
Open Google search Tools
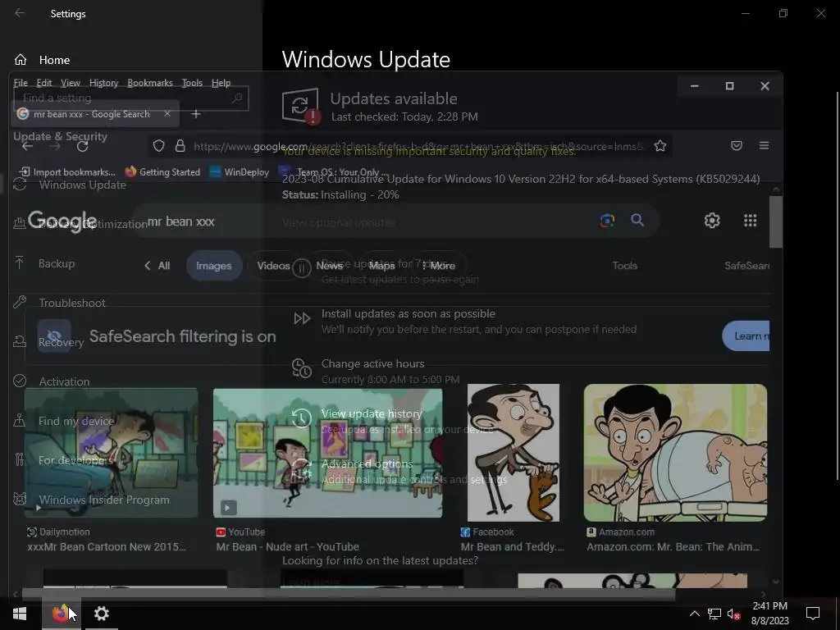point(624,266)
